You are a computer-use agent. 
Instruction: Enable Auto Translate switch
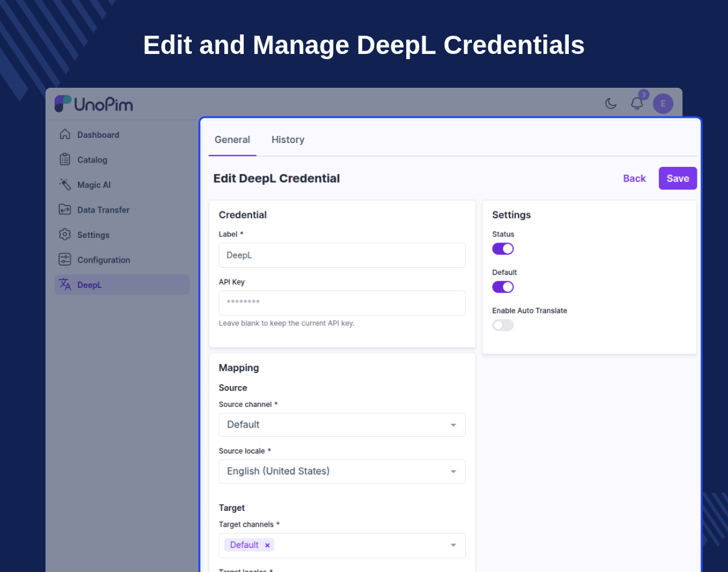(503, 325)
